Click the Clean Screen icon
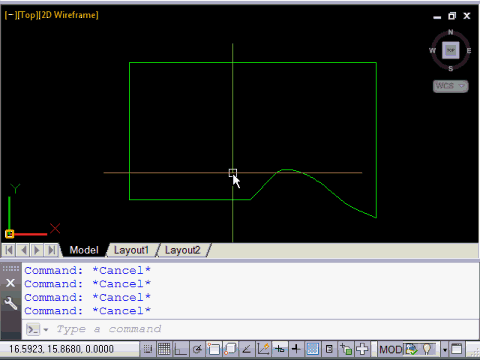 click(x=457, y=349)
